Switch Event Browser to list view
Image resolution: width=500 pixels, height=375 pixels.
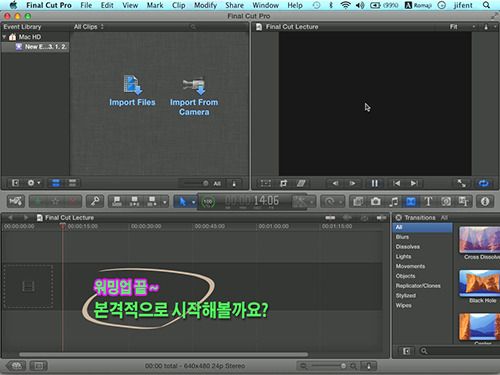[72, 183]
